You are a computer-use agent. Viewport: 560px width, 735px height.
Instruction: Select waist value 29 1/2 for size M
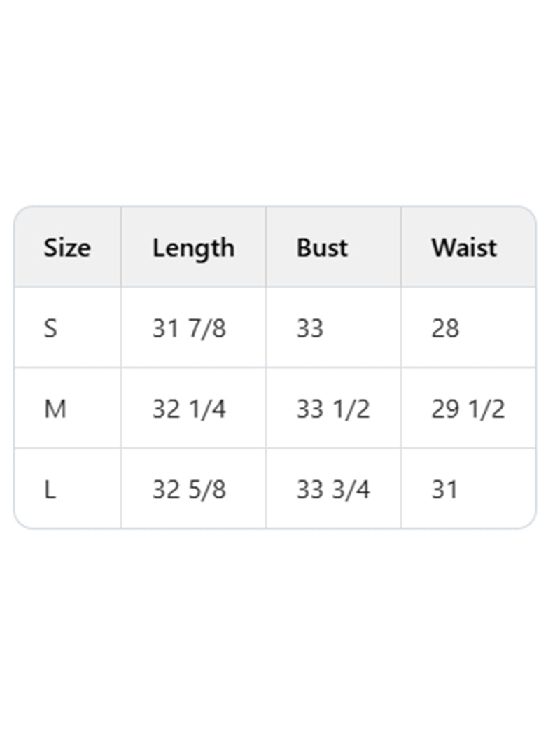coord(468,409)
